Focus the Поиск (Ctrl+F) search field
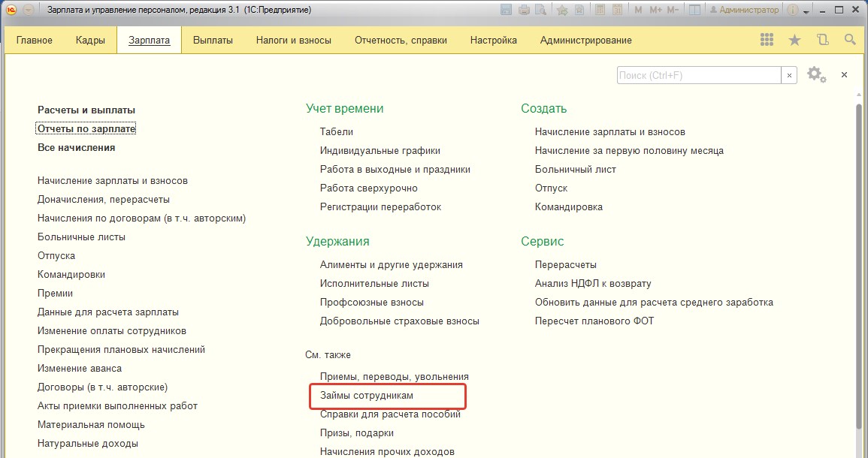Screen dimensions: 868x458 [x=699, y=75]
